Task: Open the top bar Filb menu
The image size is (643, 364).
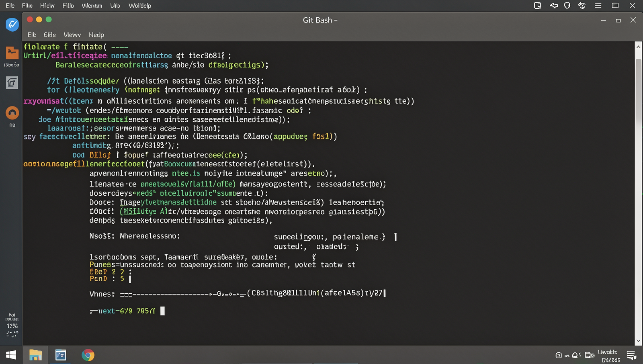Action: point(68,6)
